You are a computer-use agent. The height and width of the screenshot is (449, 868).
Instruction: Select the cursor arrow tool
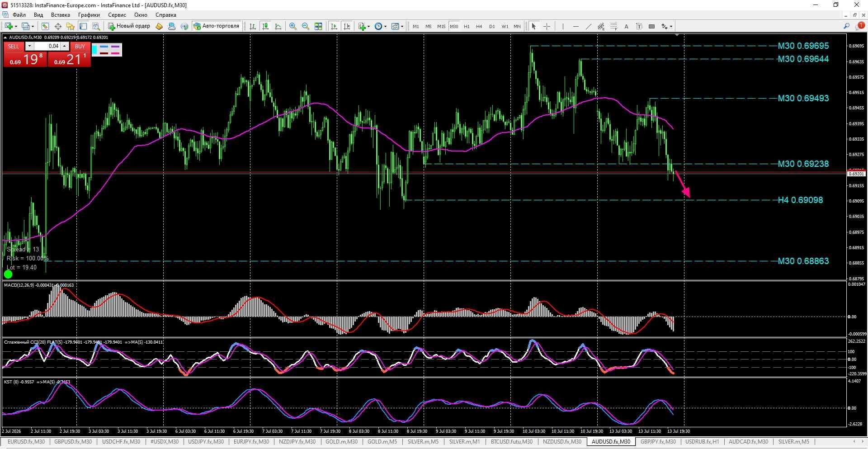pyautogui.click(x=534, y=26)
